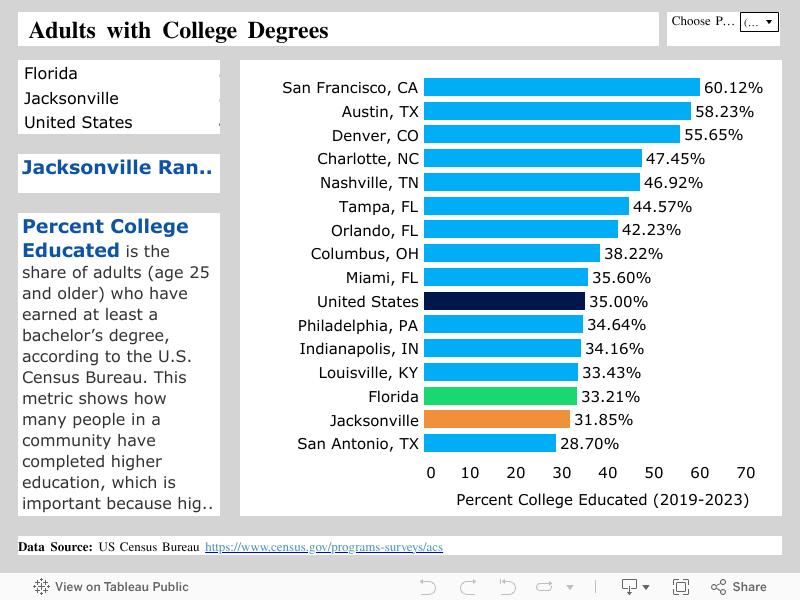This screenshot has height=600, width=800.
Task: Click the Share button label
Action: pyautogui.click(x=750, y=587)
